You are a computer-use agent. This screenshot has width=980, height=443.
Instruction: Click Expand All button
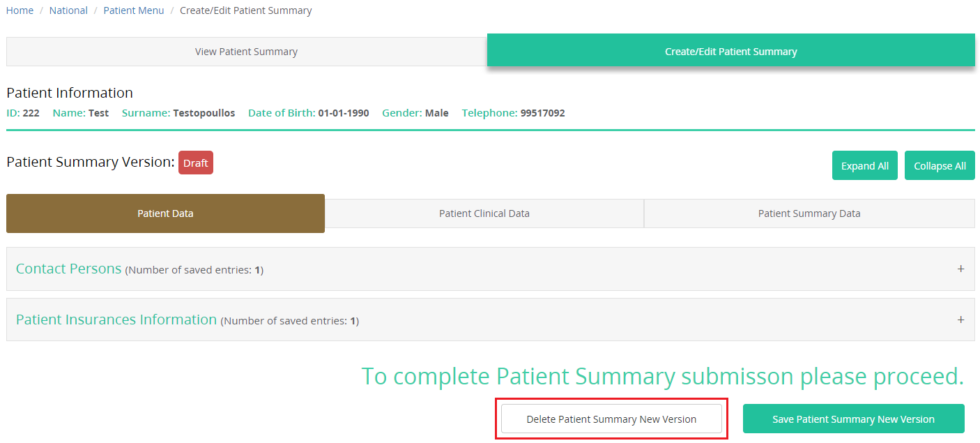click(x=864, y=166)
